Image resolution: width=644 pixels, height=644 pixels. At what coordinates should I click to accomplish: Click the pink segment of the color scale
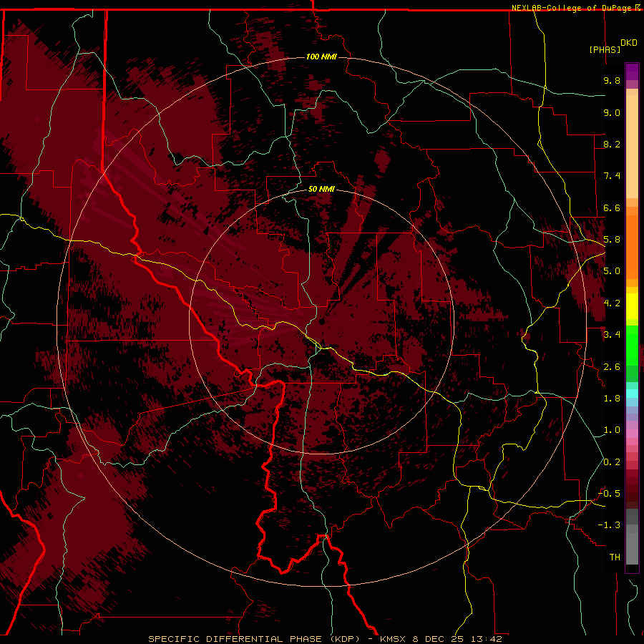632,434
